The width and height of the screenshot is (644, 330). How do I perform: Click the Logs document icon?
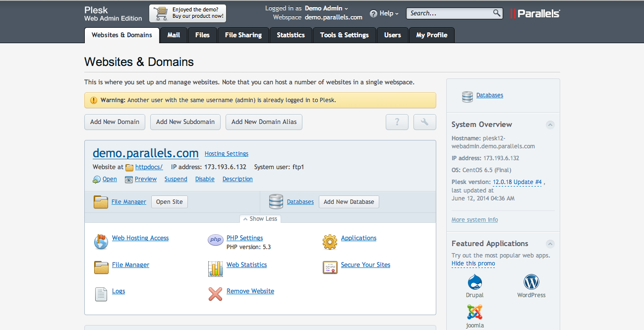101,294
